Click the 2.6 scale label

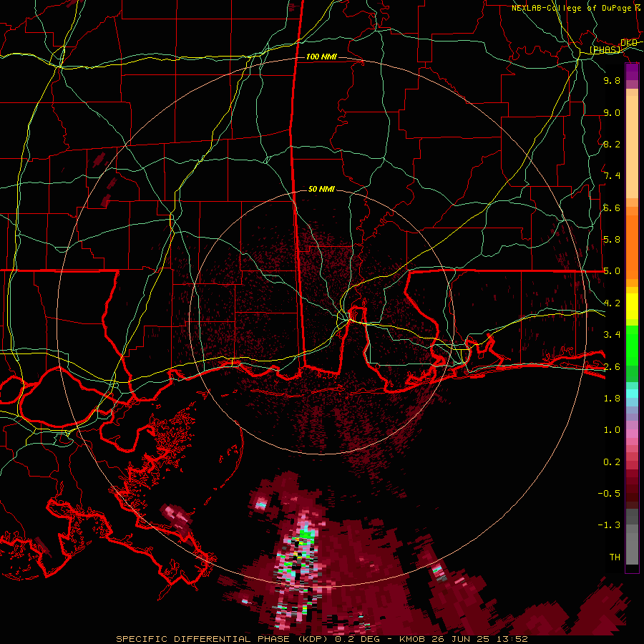612,367
